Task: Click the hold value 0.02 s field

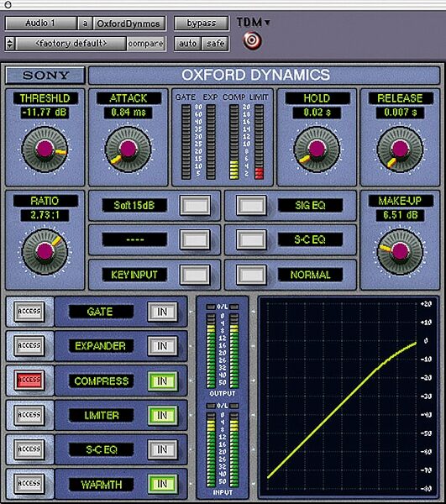Action: (317, 113)
